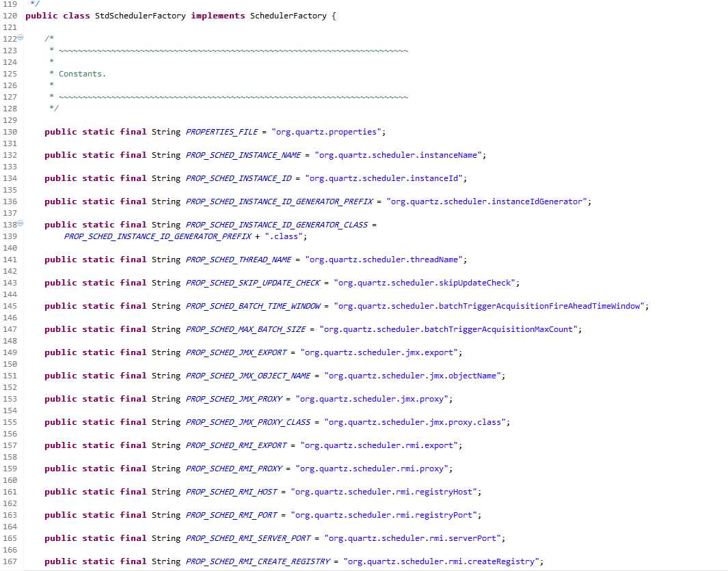Image resolution: width=728 pixels, height=571 pixels.
Task: Click the batchTriggerAcquisitionMaxCount string literal
Action: (x=450, y=329)
